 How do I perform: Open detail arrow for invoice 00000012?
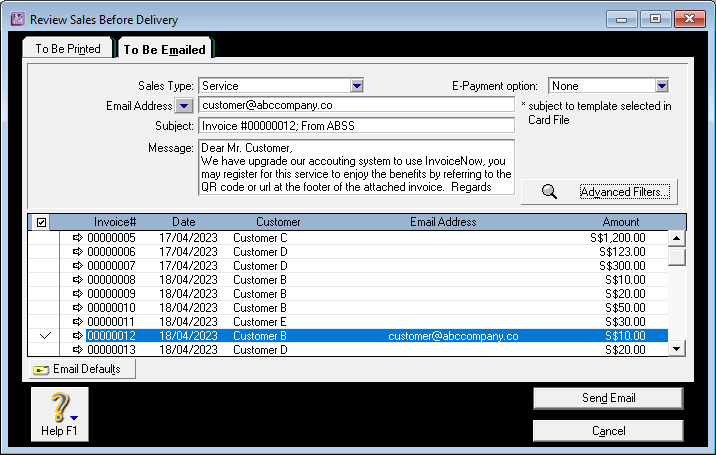tap(78, 336)
